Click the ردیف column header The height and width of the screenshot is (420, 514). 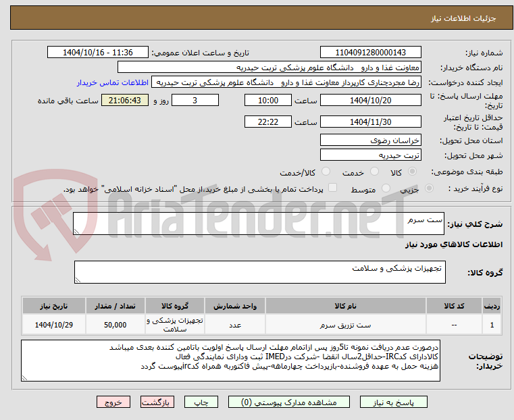(492, 306)
